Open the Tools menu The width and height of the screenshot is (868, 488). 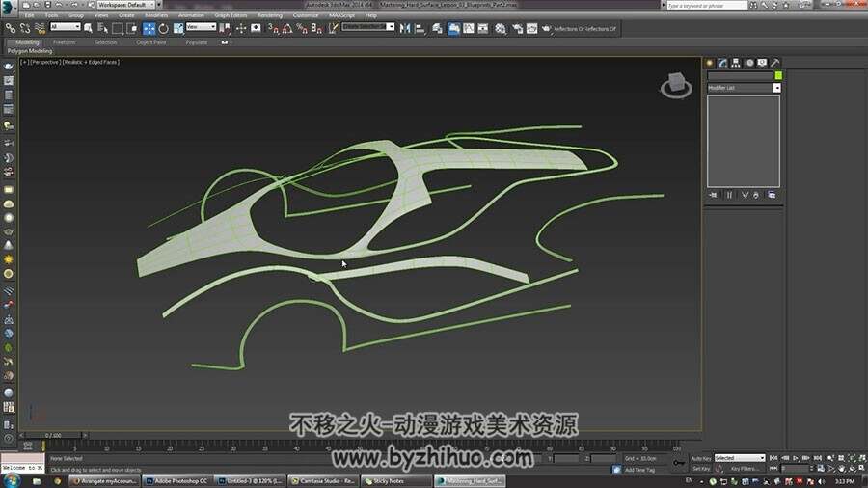51,15
